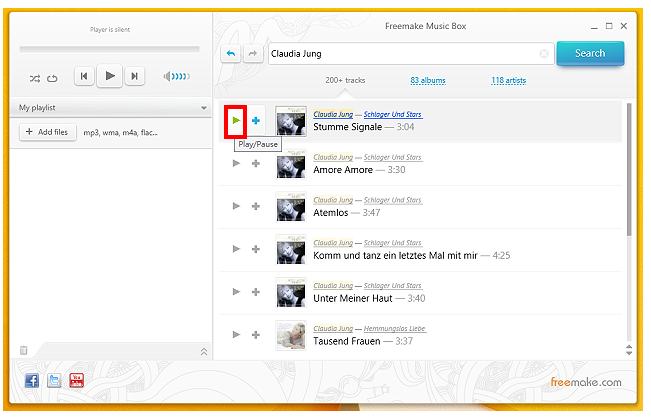Select the Tausend Frauen track title

click(x=347, y=341)
